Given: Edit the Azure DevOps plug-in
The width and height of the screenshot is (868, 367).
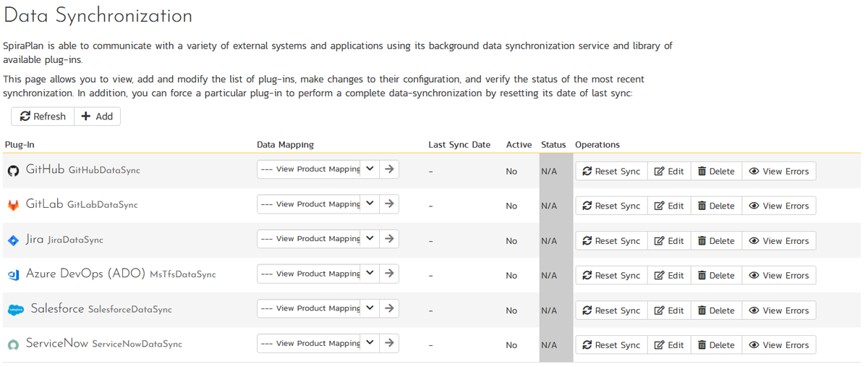Looking at the screenshot, I should pyautogui.click(x=669, y=276).
